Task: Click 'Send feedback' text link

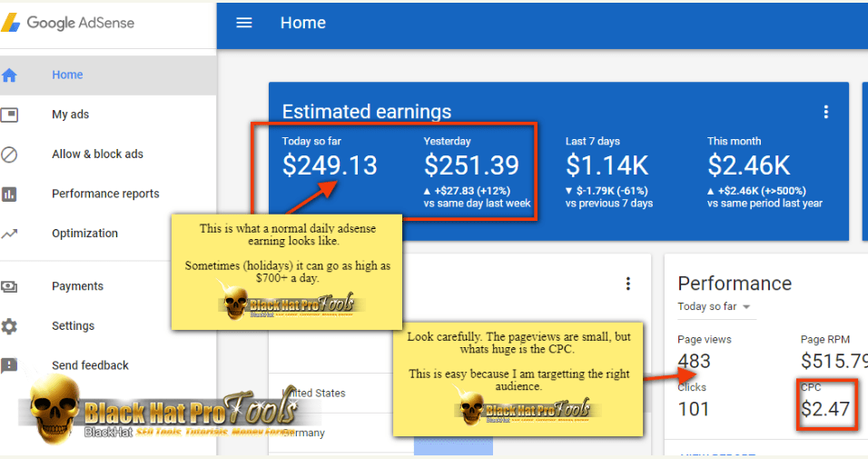Action: pyautogui.click(x=90, y=365)
